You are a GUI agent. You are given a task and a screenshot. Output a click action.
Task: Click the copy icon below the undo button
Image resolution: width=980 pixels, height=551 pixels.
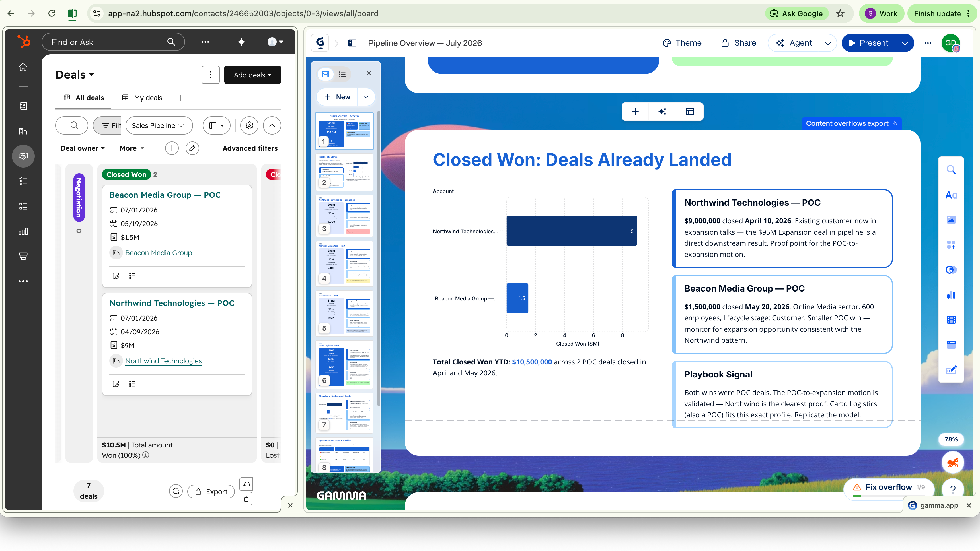click(x=246, y=499)
